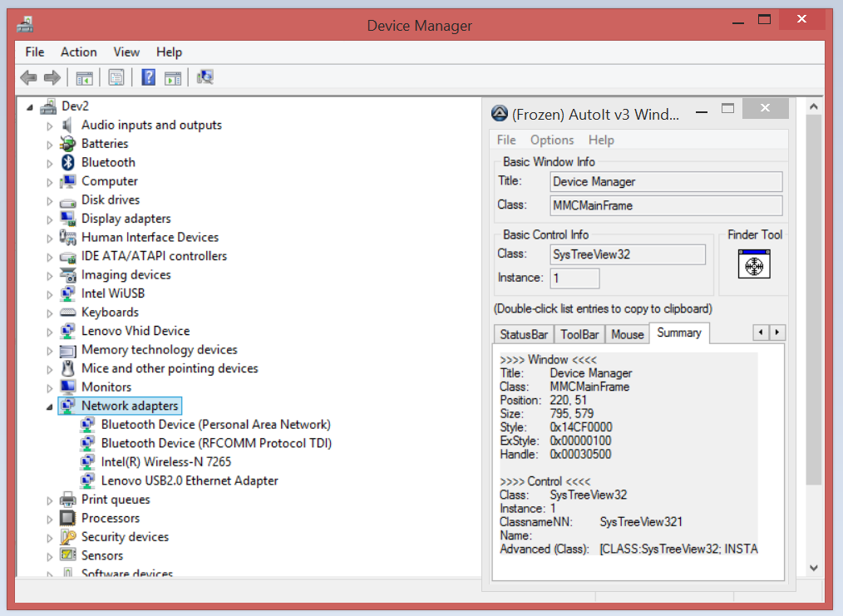Expand the IDE ATA/ATAPI controllers category
843x616 pixels.
(49, 257)
